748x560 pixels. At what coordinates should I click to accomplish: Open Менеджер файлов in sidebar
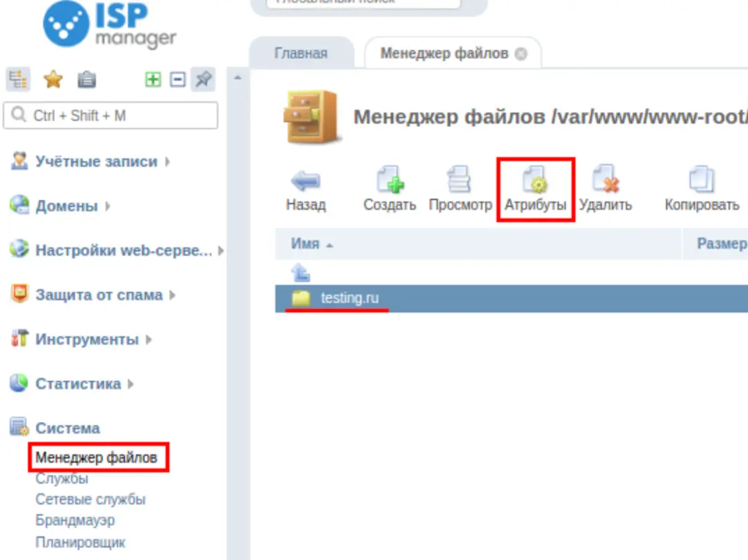pos(97,458)
